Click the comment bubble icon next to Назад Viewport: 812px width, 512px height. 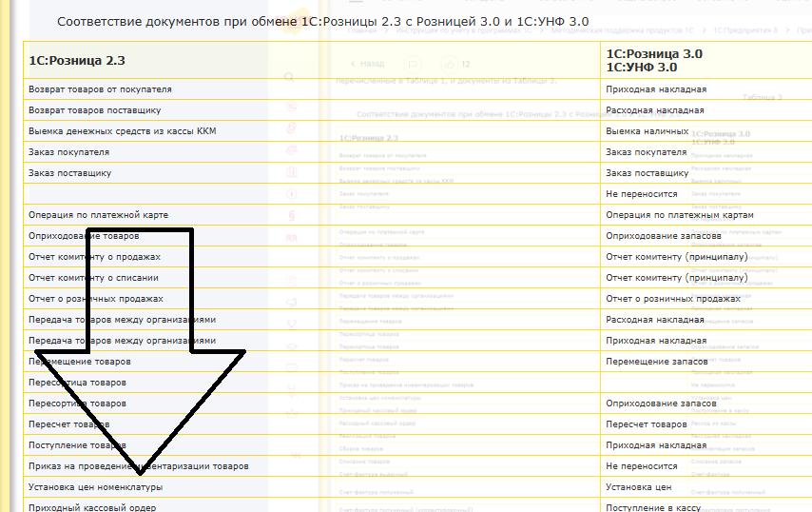click(x=413, y=65)
